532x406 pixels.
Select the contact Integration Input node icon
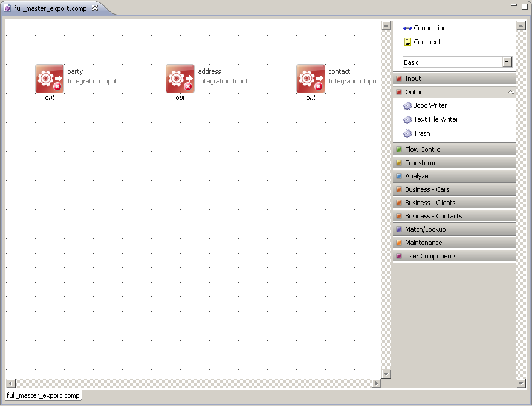point(310,79)
